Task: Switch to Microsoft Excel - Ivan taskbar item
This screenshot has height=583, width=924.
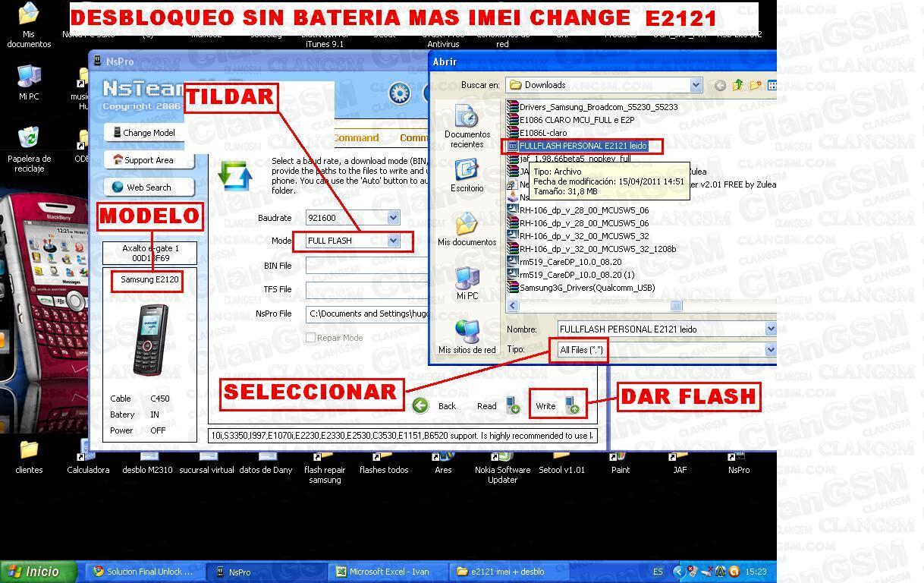Action: [388, 572]
